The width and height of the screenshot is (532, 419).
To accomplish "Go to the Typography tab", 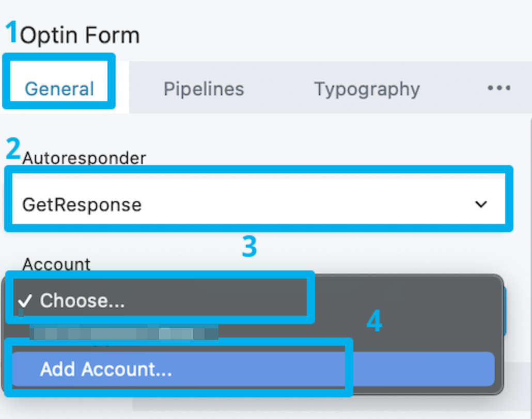I will pyautogui.click(x=367, y=89).
